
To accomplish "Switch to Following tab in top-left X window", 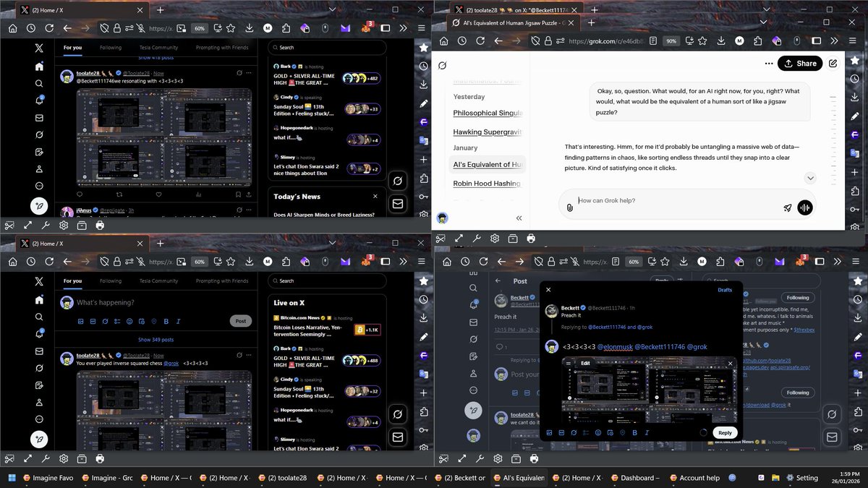I will [x=111, y=48].
